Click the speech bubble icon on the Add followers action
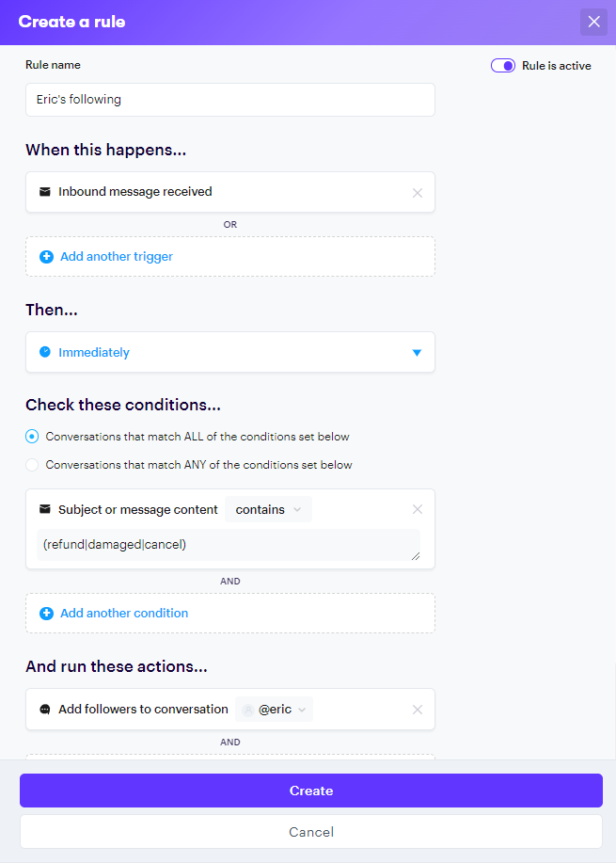This screenshot has height=863, width=616. pyautogui.click(x=45, y=710)
